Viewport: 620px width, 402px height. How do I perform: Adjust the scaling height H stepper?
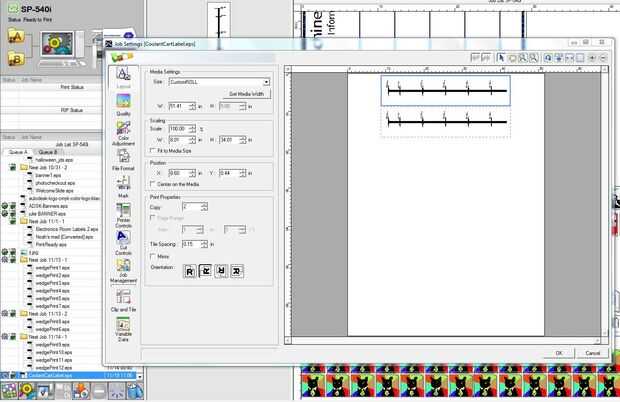tap(243, 140)
